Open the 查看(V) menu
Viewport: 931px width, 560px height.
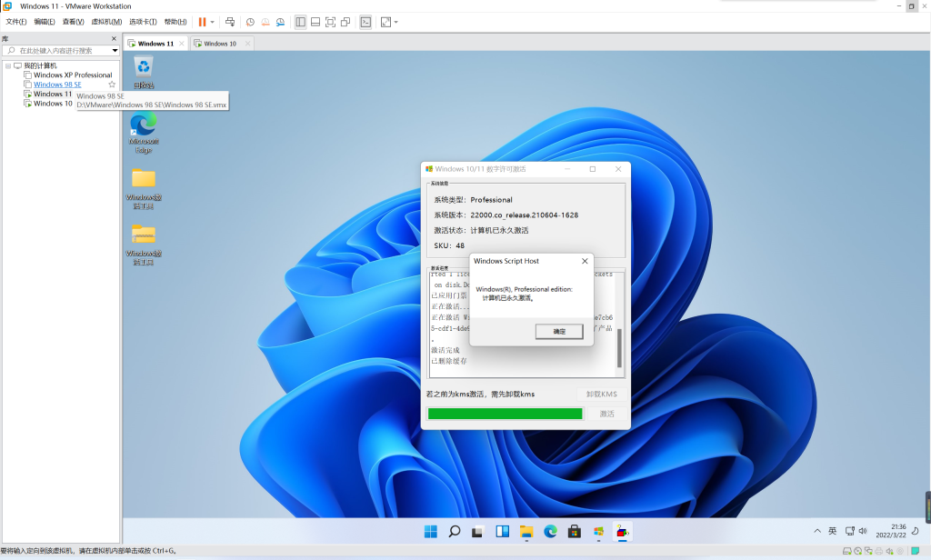73,22
